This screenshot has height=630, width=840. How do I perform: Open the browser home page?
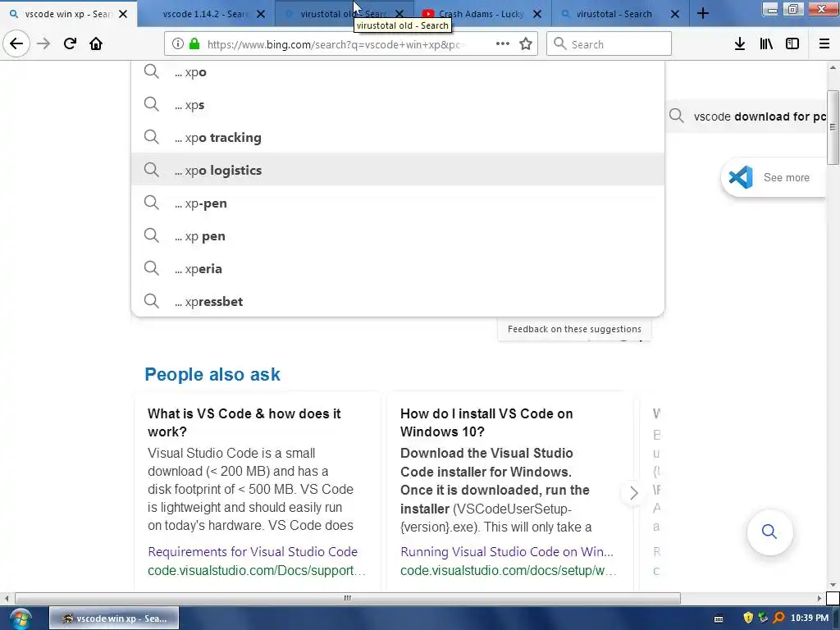96,43
